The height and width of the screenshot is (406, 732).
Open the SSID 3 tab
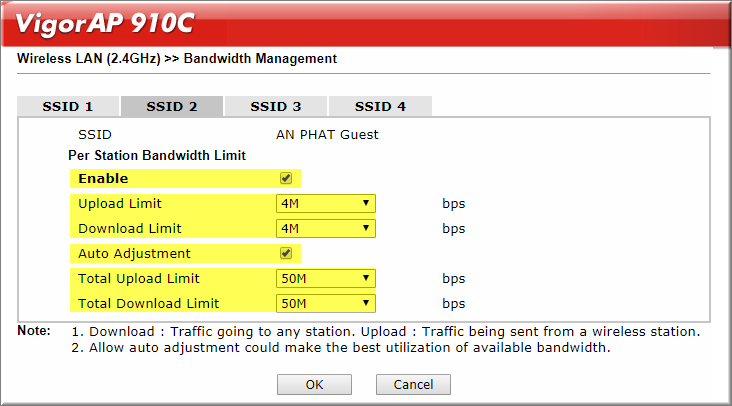point(275,106)
